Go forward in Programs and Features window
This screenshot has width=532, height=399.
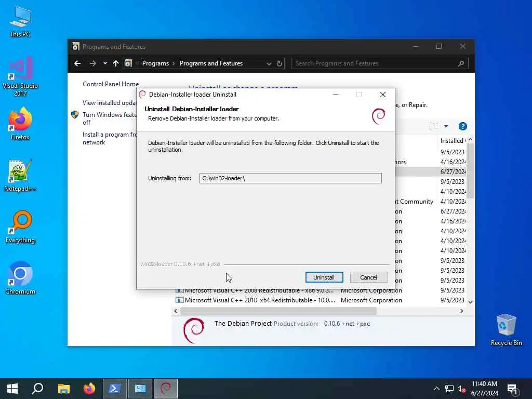pos(92,63)
